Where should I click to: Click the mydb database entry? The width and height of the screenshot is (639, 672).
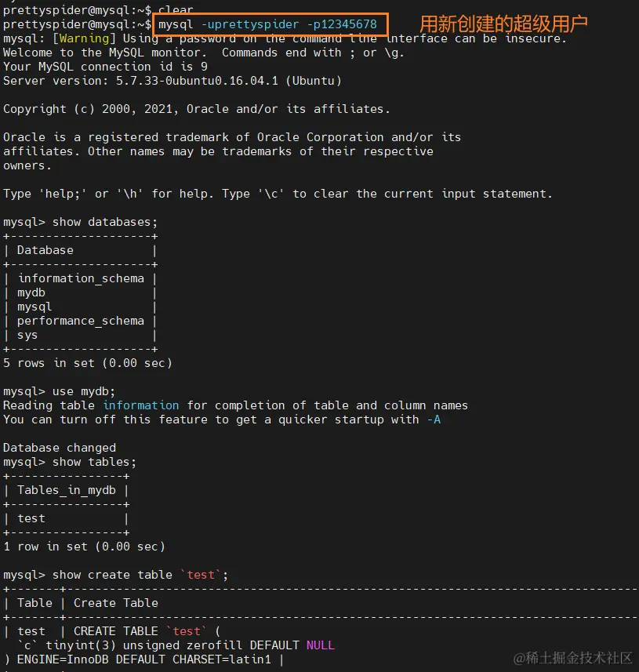(x=31, y=292)
